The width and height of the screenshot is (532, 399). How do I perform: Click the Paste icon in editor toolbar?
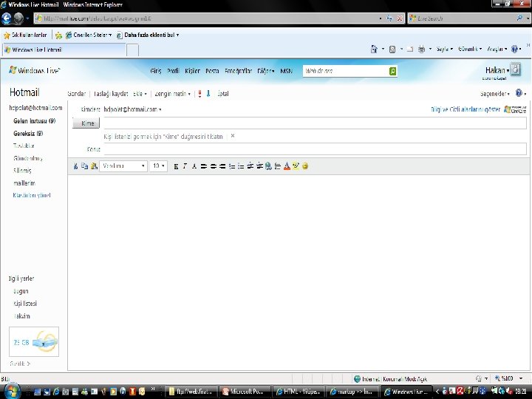[94, 166]
